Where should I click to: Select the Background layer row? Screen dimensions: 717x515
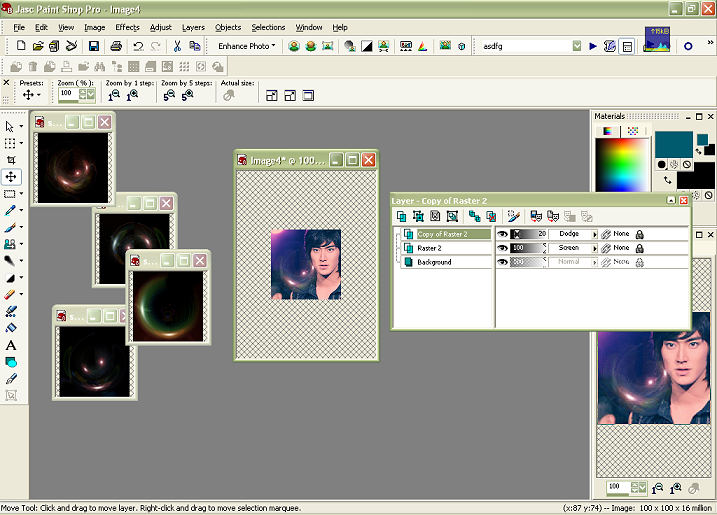(446, 262)
